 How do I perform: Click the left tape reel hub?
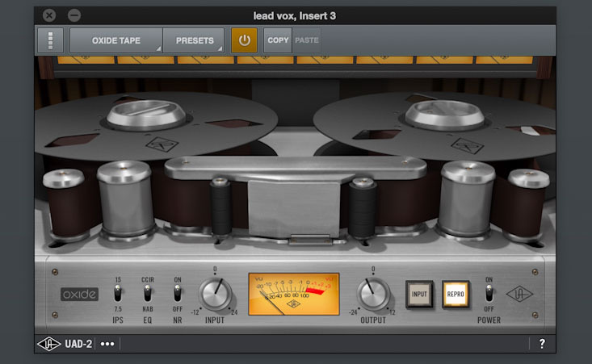[x=146, y=115]
